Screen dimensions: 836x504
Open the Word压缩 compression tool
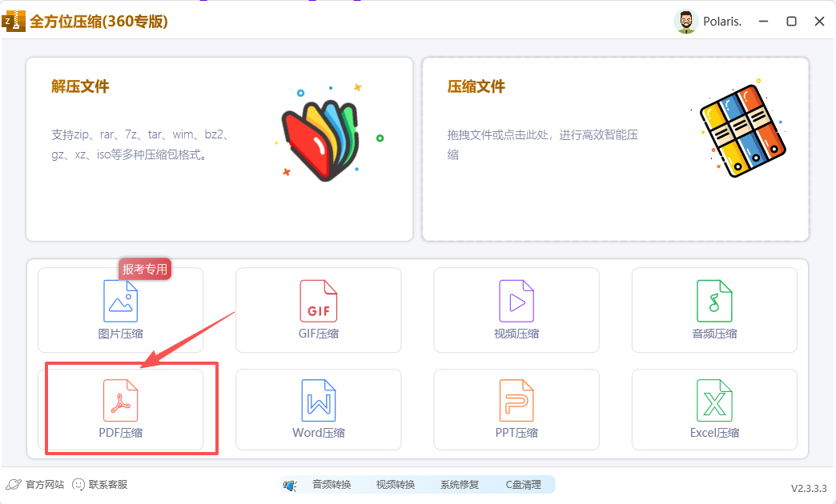click(x=318, y=410)
